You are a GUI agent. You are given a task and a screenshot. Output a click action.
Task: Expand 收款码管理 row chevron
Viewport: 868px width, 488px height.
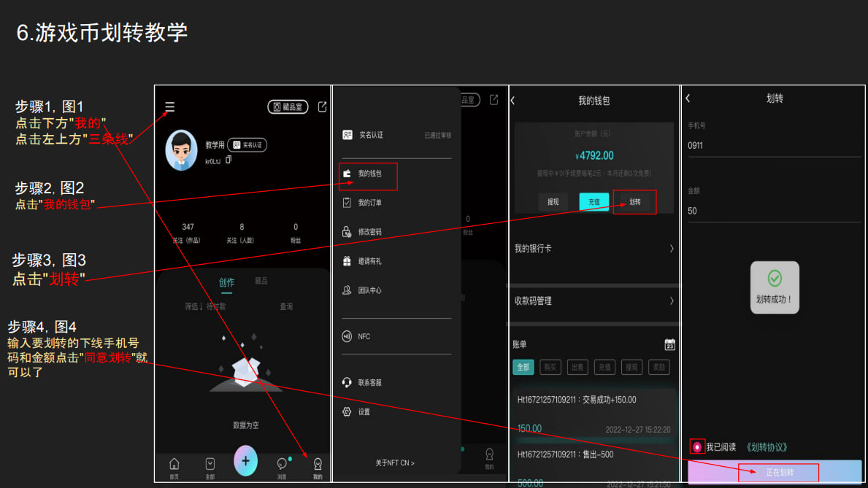(x=671, y=301)
